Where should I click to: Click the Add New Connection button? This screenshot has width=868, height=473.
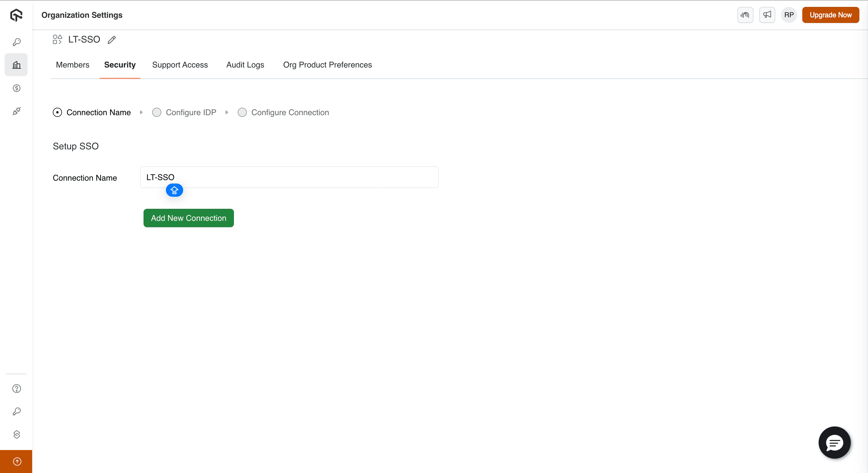click(188, 218)
